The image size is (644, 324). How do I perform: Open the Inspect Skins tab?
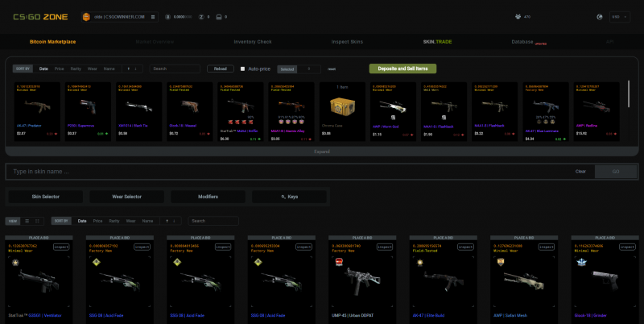(347, 42)
